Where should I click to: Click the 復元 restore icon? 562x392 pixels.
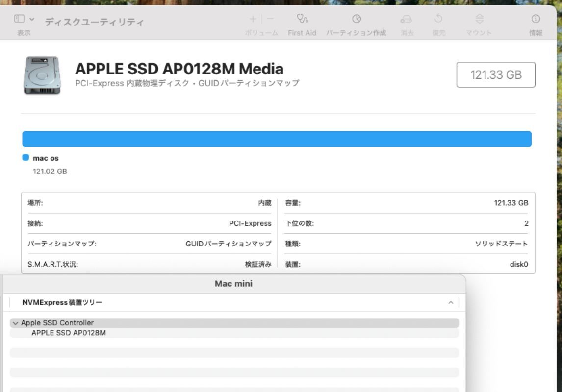click(x=438, y=20)
